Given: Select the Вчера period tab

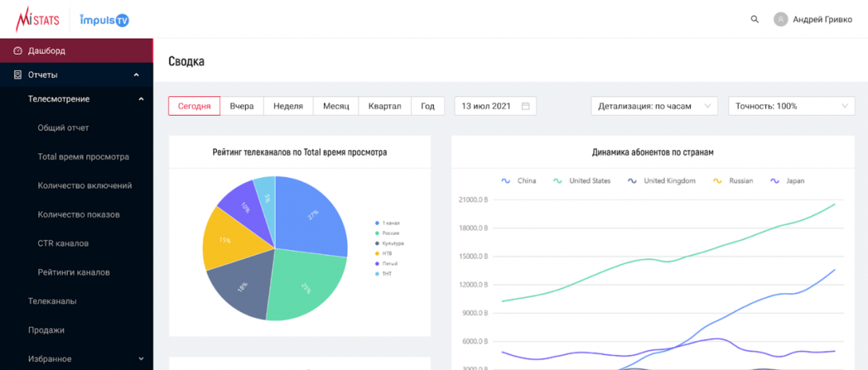Looking at the screenshot, I should (242, 106).
